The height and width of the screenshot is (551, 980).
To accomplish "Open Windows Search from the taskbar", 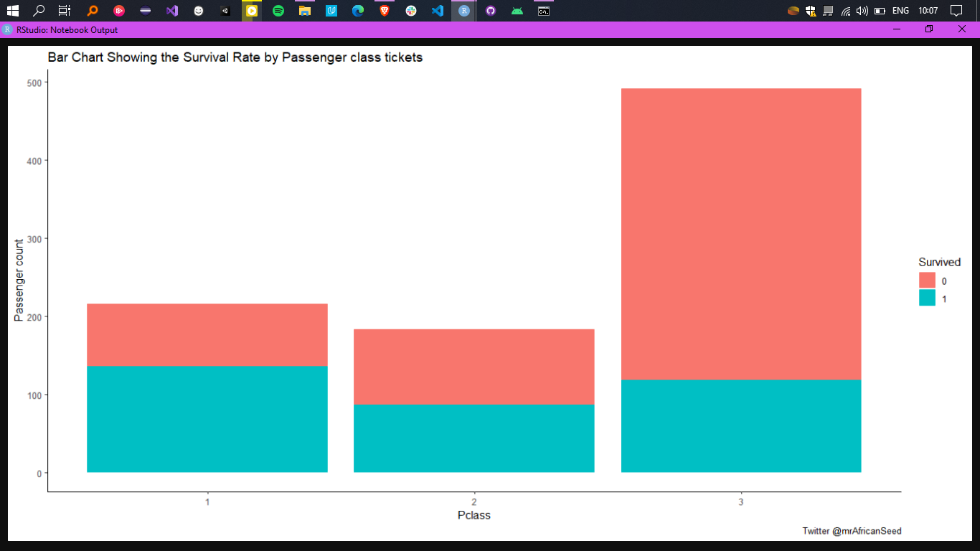I will click(38, 11).
